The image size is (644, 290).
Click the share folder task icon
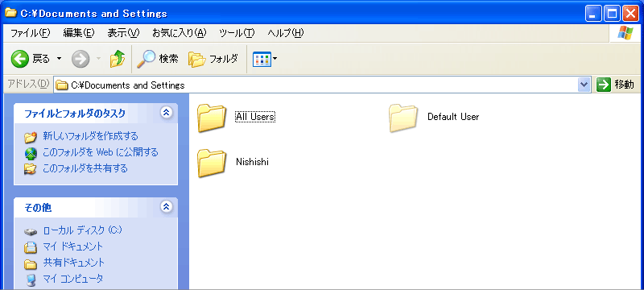point(31,169)
